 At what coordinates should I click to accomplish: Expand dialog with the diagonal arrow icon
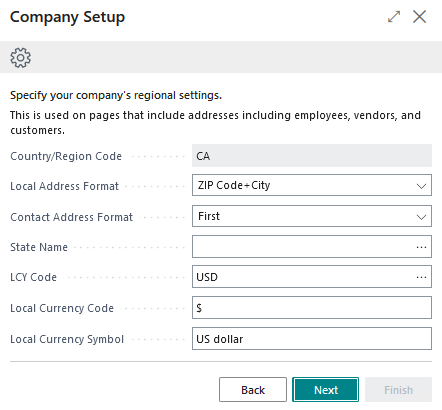[394, 16]
